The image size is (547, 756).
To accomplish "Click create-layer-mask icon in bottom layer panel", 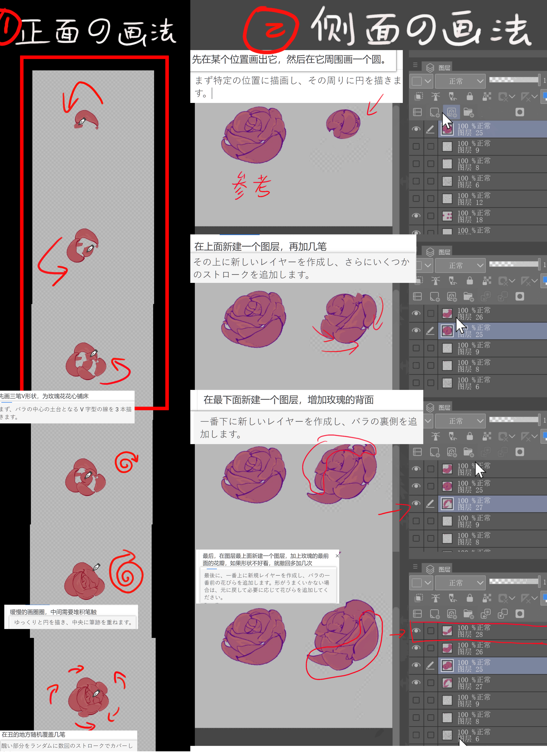I will click(519, 614).
